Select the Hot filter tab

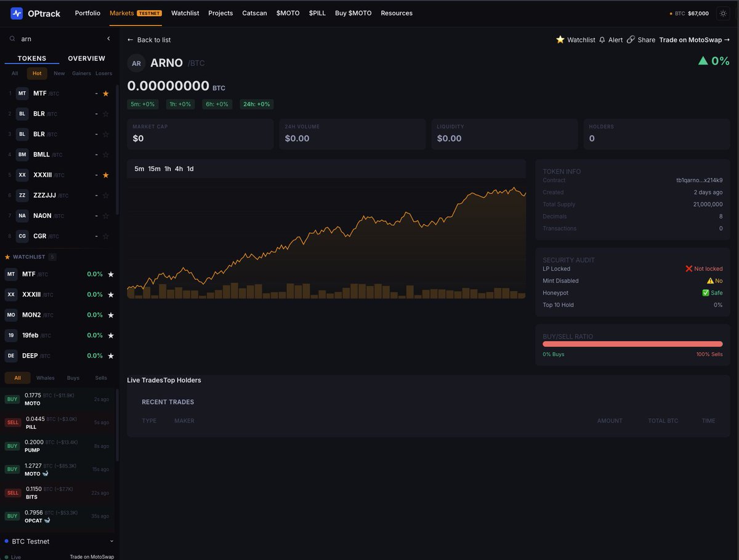click(37, 73)
